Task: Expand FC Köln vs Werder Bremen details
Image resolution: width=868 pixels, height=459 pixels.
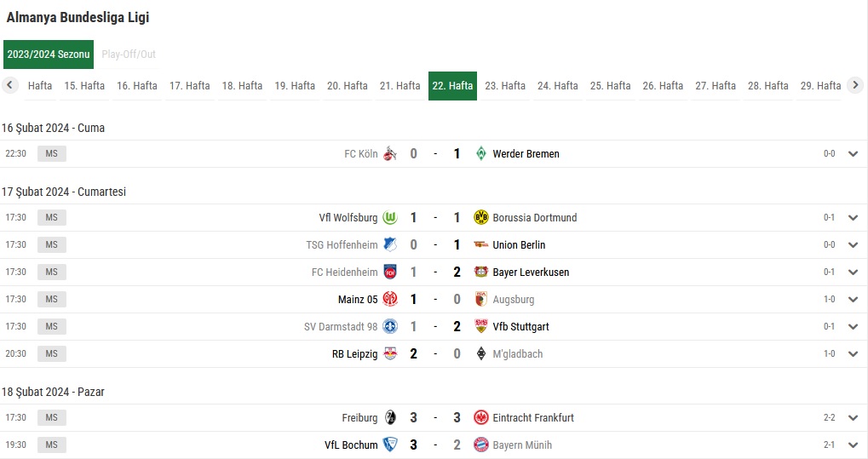Action: (853, 154)
